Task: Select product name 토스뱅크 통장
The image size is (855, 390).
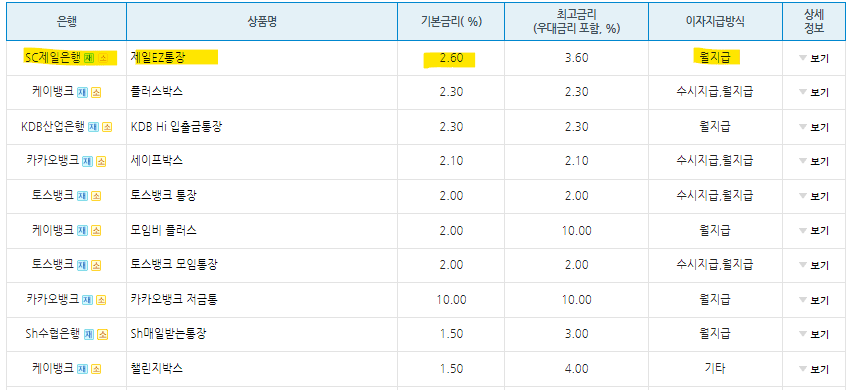Action: (x=164, y=195)
